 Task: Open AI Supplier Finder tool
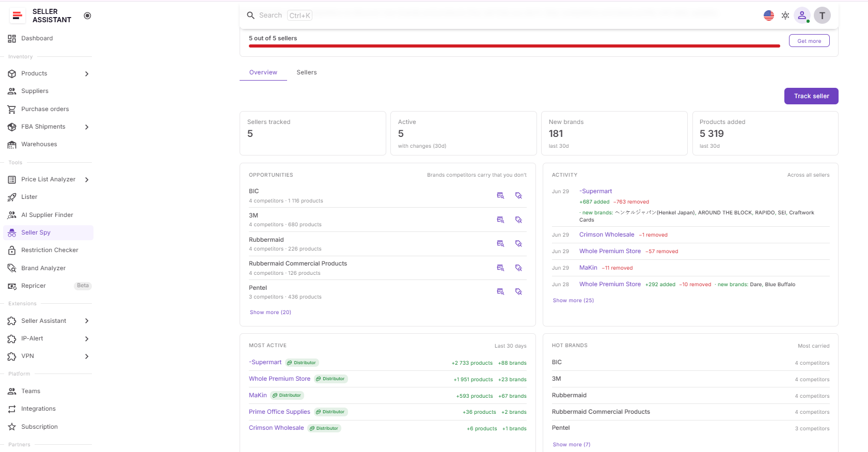pos(48,215)
